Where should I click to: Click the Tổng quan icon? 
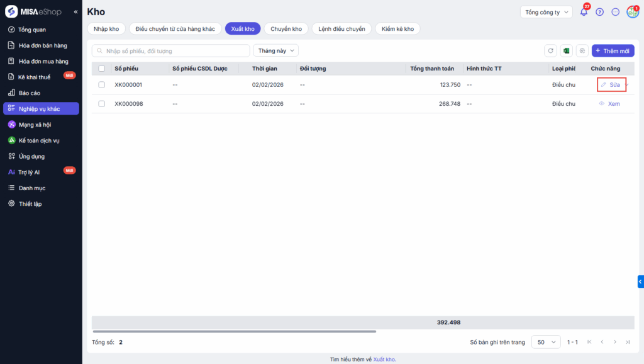pyautogui.click(x=11, y=30)
